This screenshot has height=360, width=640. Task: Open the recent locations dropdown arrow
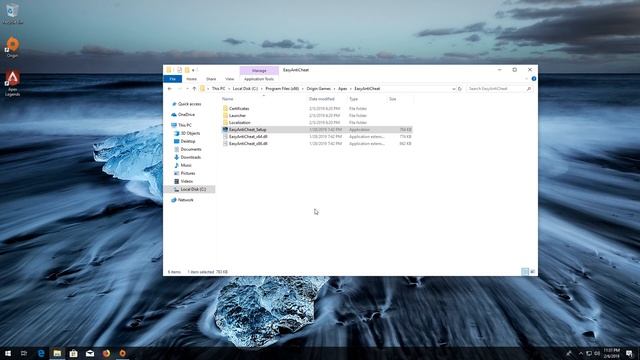point(187,89)
